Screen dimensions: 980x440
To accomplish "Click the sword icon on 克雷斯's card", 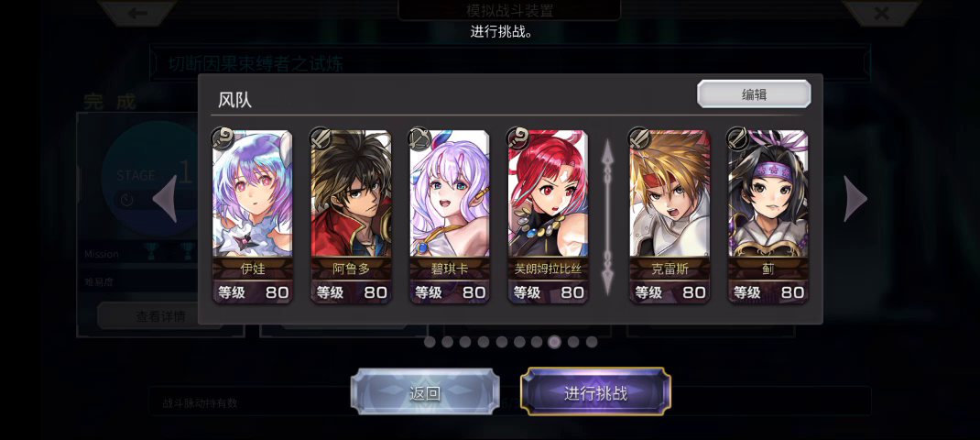I will coord(639,137).
